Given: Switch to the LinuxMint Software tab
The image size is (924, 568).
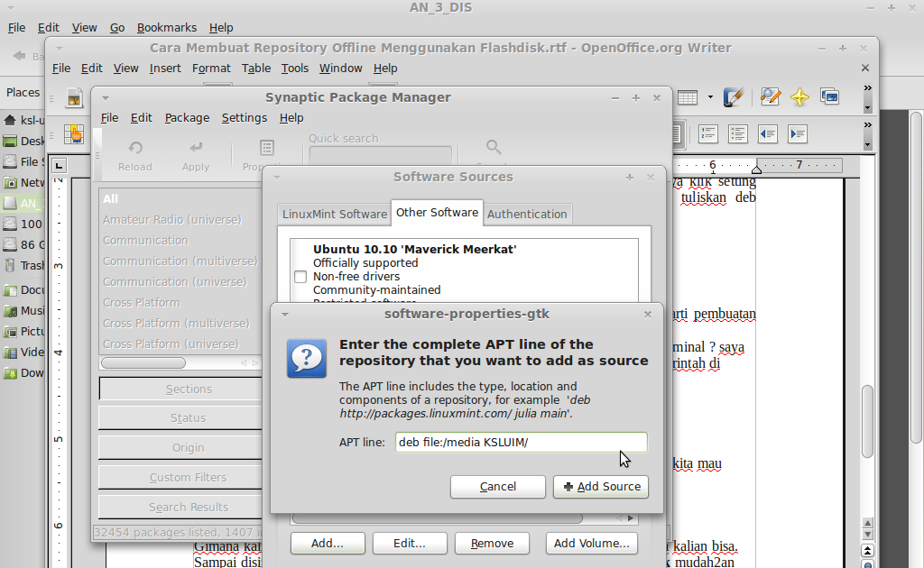Looking at the screenshot, I should point(334,215).
